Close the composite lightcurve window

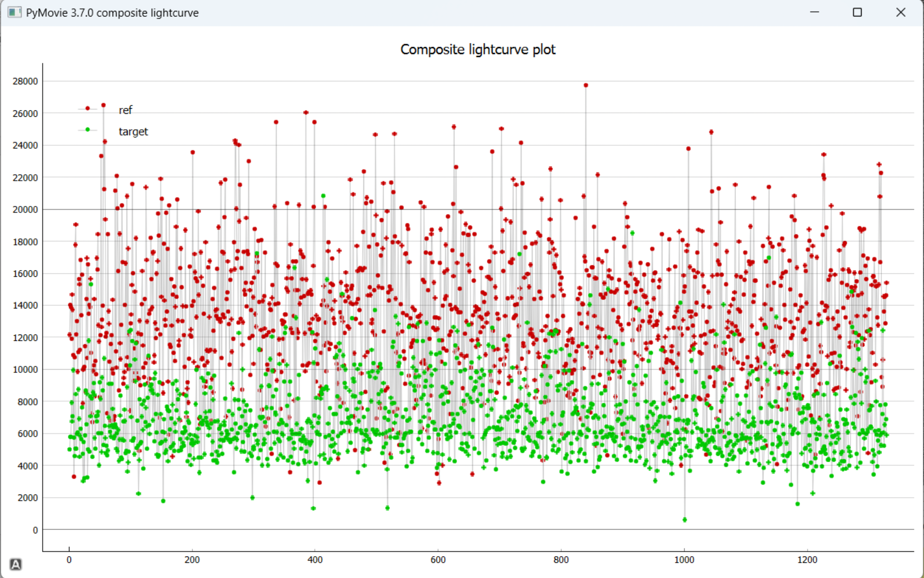(x=900, y=12)
